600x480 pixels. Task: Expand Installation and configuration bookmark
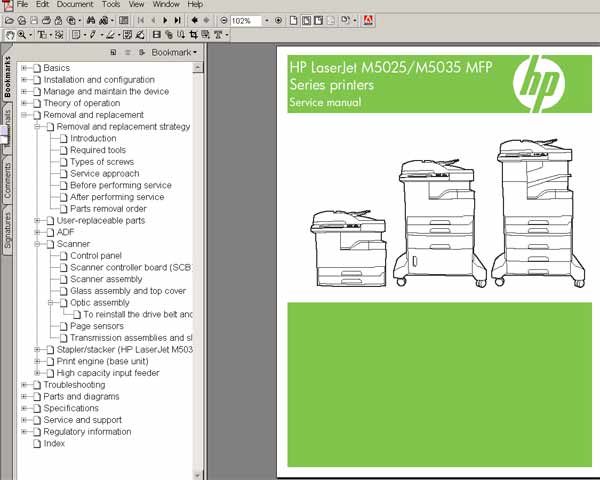(x=24, y=80)
